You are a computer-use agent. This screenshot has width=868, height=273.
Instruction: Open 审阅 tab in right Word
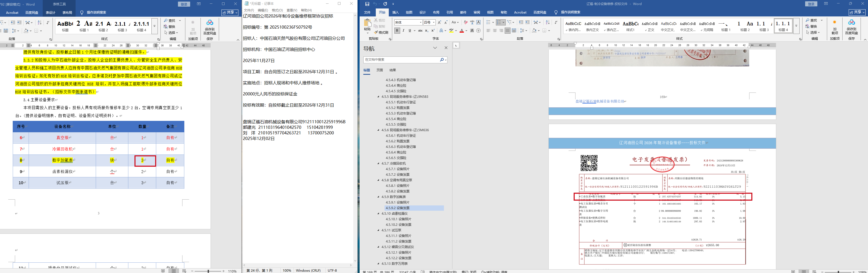pos(477,12)
